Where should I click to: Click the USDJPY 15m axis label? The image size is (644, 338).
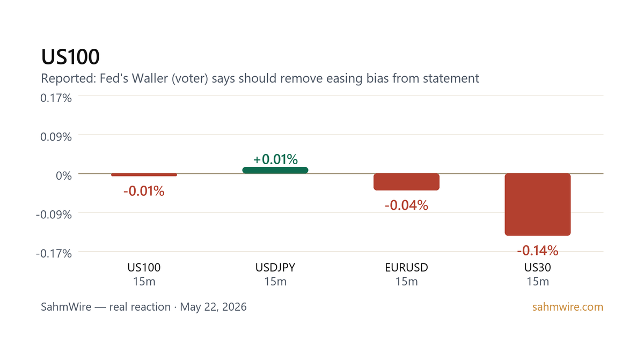[275, 274]
